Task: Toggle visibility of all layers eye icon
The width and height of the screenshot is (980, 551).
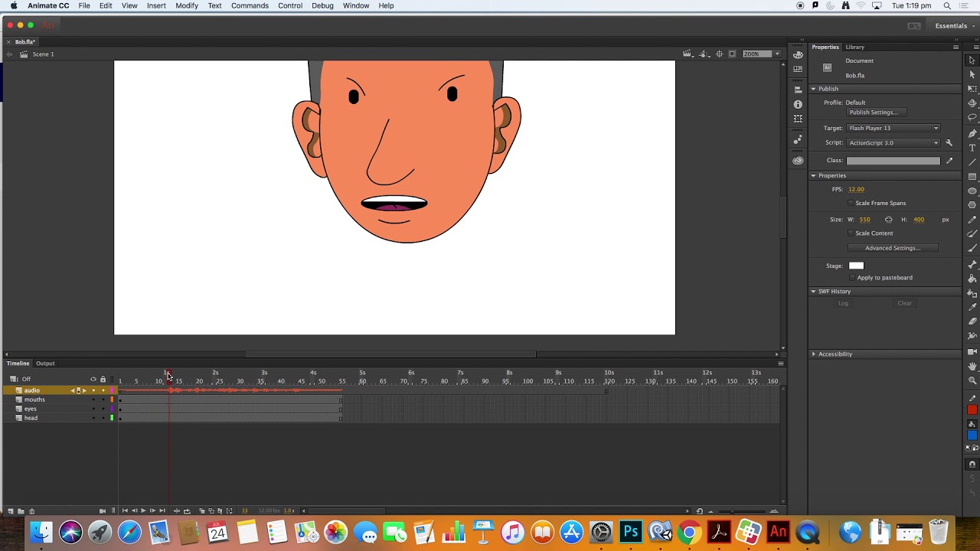Action: 93,380
